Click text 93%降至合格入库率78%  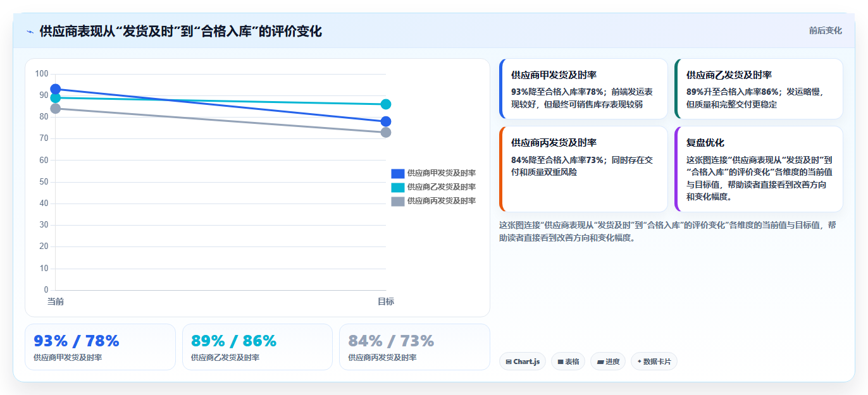[557, 92]
